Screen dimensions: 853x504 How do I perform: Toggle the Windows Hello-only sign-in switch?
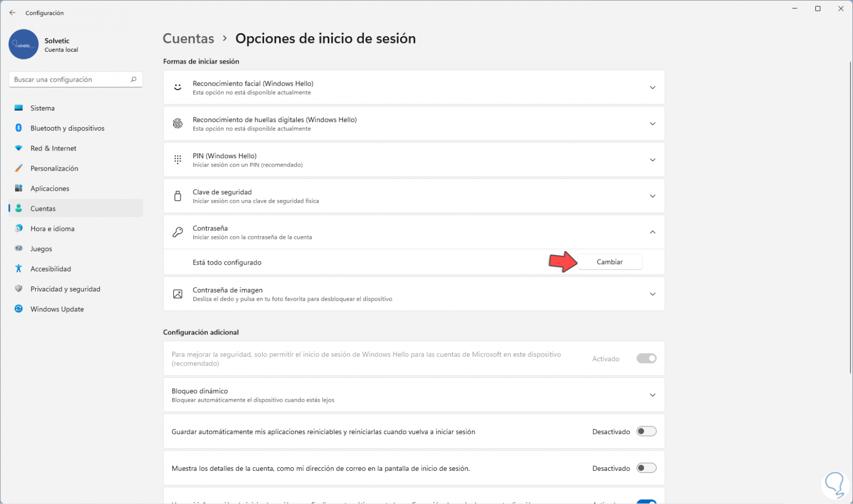click(x=646, y=358)
